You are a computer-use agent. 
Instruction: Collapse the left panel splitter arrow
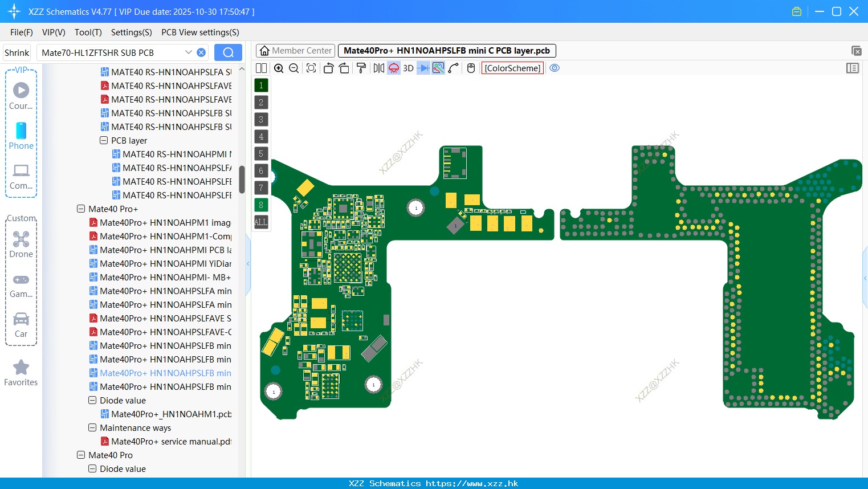[248, 263]
